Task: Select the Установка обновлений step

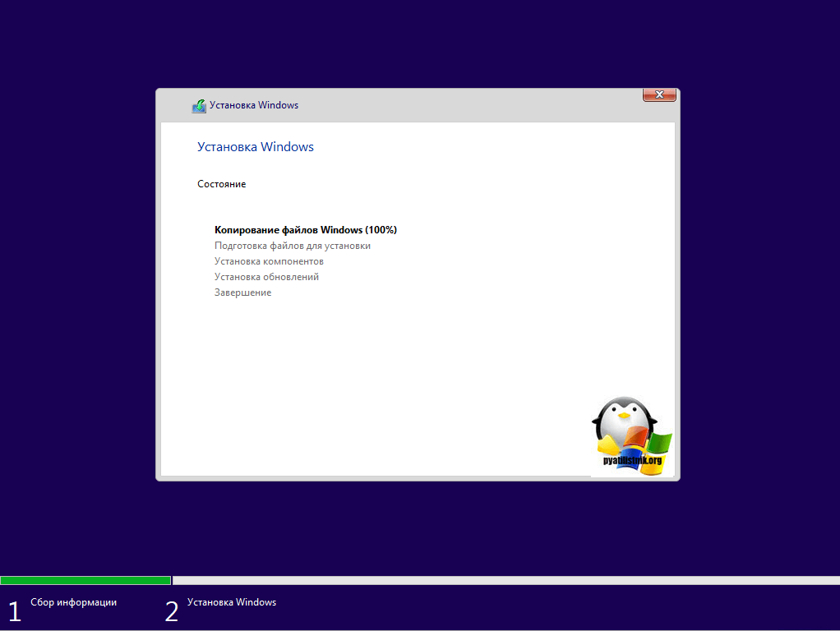Action: pos(266,277)
